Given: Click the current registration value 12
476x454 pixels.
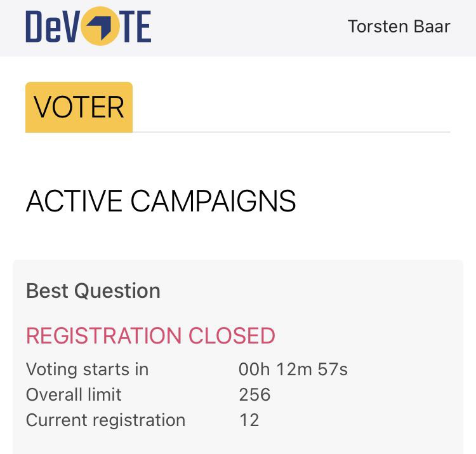Looking at the screenshot, I should click(249, 420).
